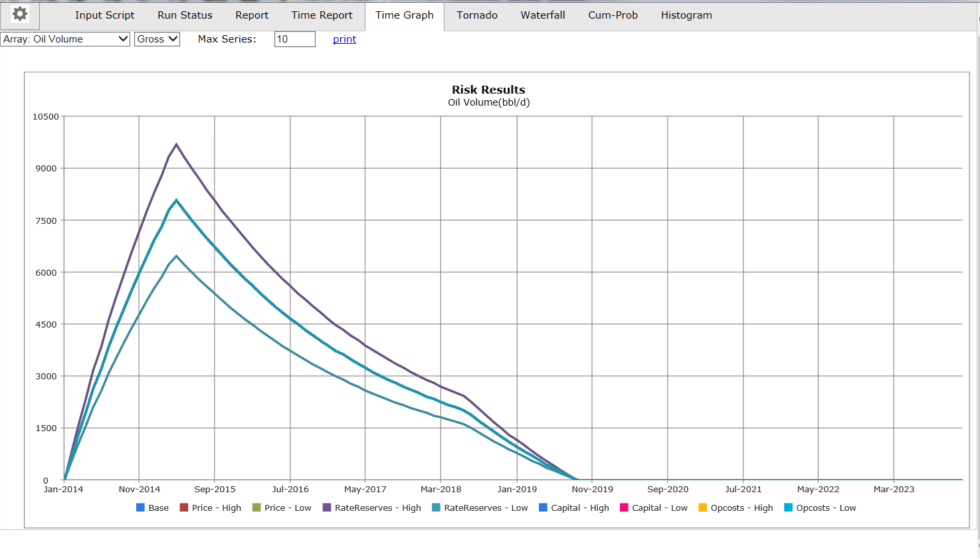Toggle the Capital - High legend swatch
980x558 pixels.
click(543, 508)
